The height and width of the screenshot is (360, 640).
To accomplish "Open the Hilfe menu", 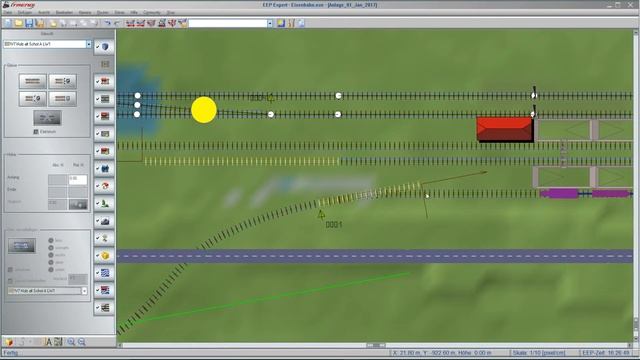I will 134,13.
